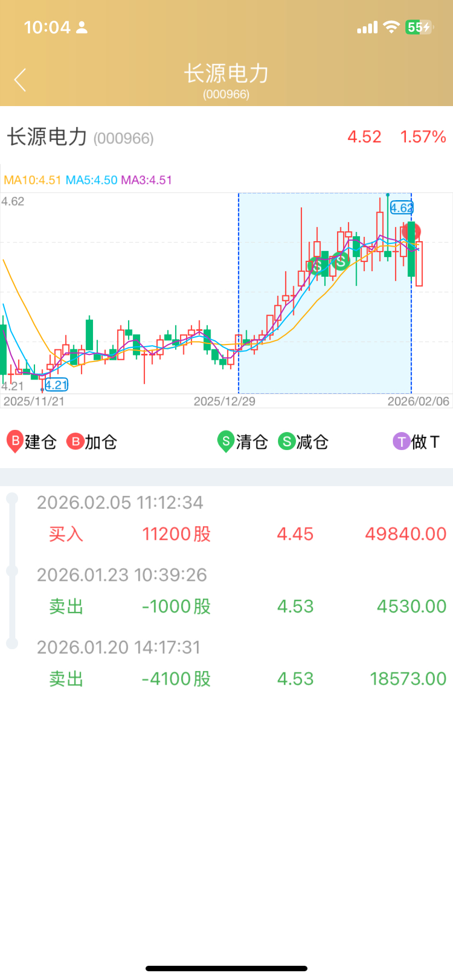Tap the battery indicator showing 55

point(420,27)
